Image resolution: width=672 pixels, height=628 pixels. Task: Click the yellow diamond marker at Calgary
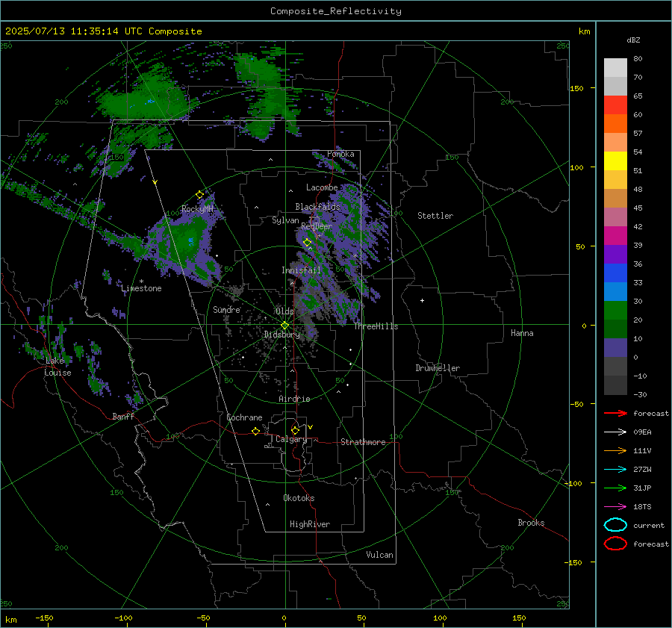[295, 430]
